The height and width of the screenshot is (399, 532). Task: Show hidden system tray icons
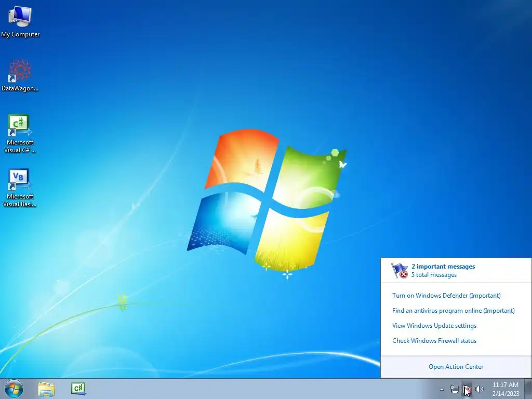pos(442,389)
